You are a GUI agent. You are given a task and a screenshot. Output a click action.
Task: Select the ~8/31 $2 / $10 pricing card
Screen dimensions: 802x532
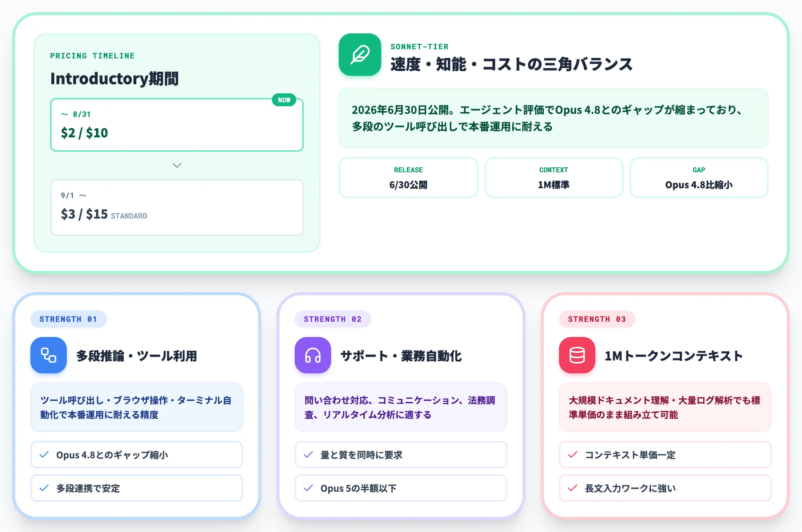pos(177,125)
